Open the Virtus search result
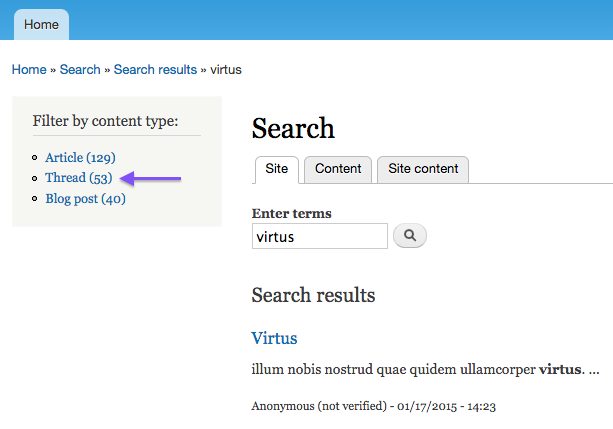The height and width of the screenshot is (429, 613). tap(274, 338)
